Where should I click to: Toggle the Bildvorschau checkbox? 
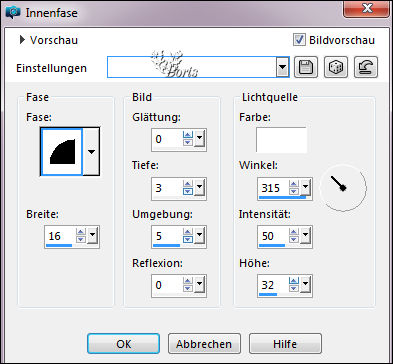click(299, 40)
